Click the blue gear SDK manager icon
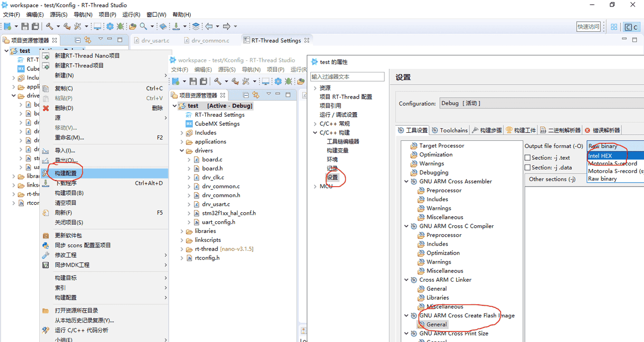 [x=110, y=26]
